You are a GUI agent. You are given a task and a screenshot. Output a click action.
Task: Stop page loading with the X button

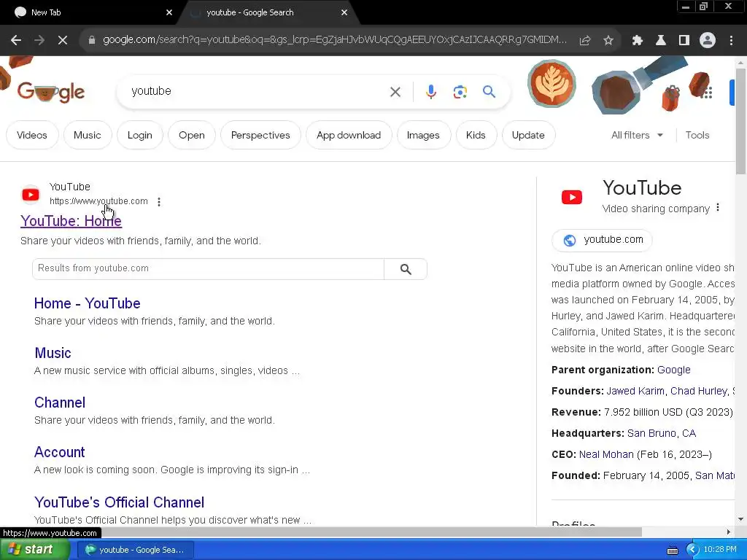point(63,40)
